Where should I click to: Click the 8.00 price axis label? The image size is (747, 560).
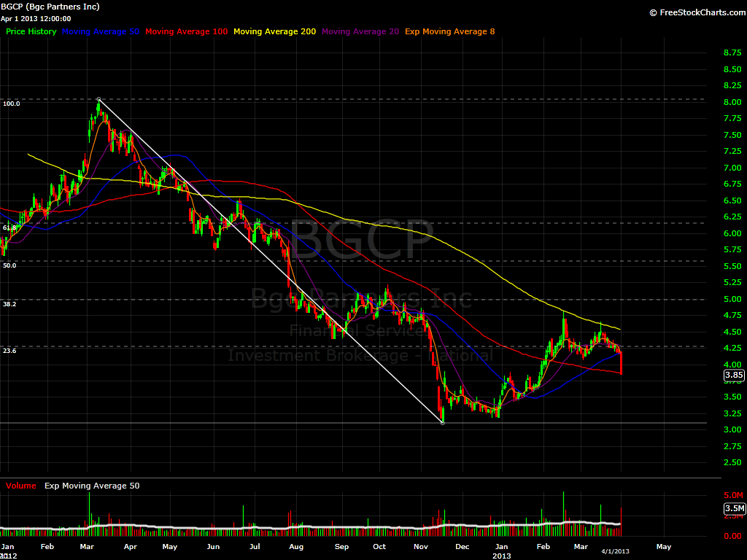pos(732,102)
